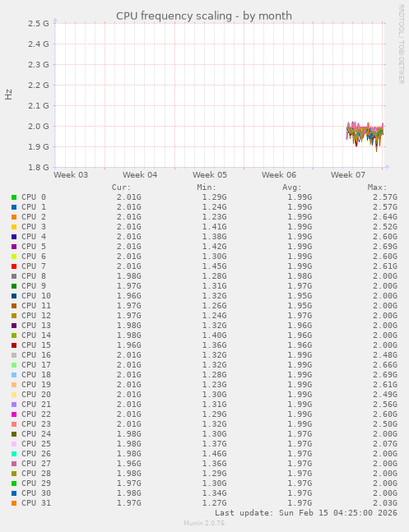This screenshot has height=532, width=409.
Task: Click the 'Week 03' axis label
Action: click(x=71, y=175)
